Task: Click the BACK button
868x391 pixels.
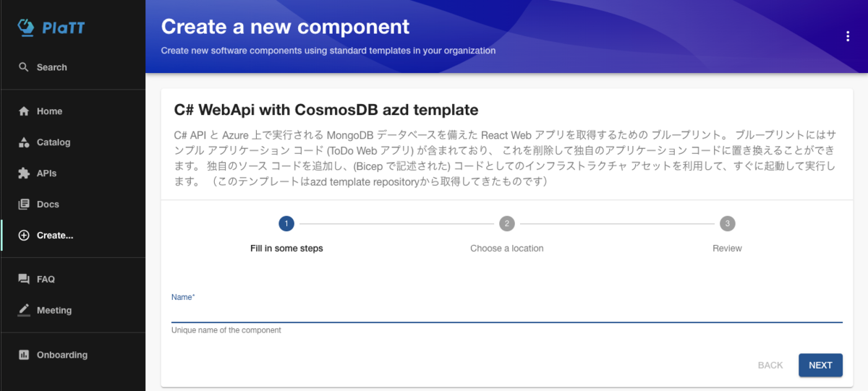Action: pyautogui.click(x=770, y=365)
